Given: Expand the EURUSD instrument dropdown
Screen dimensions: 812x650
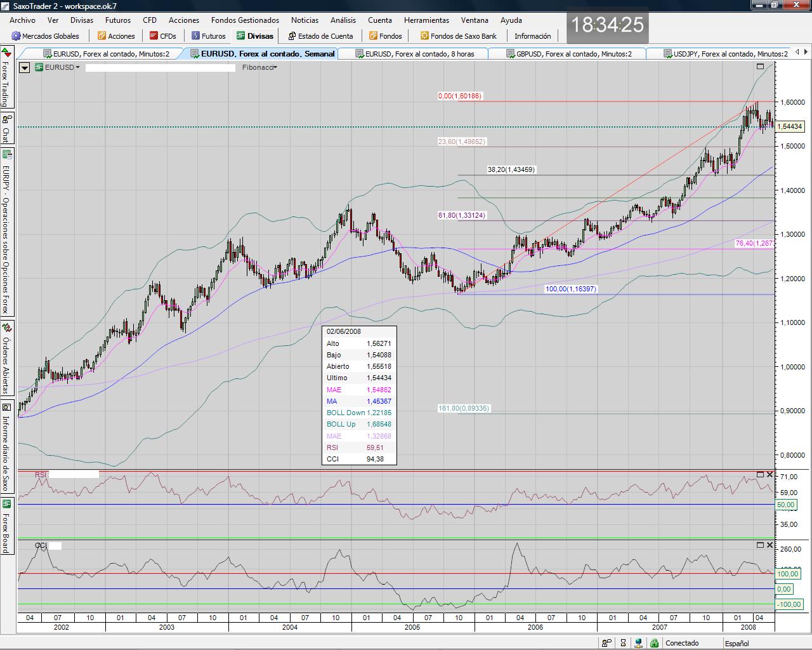Looking at the screenshot, I should (58, 67).
